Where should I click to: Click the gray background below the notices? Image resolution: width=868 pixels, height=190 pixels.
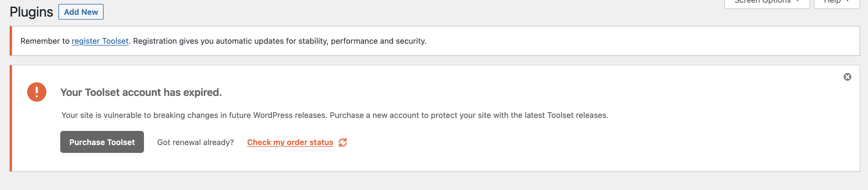point(434,181)
